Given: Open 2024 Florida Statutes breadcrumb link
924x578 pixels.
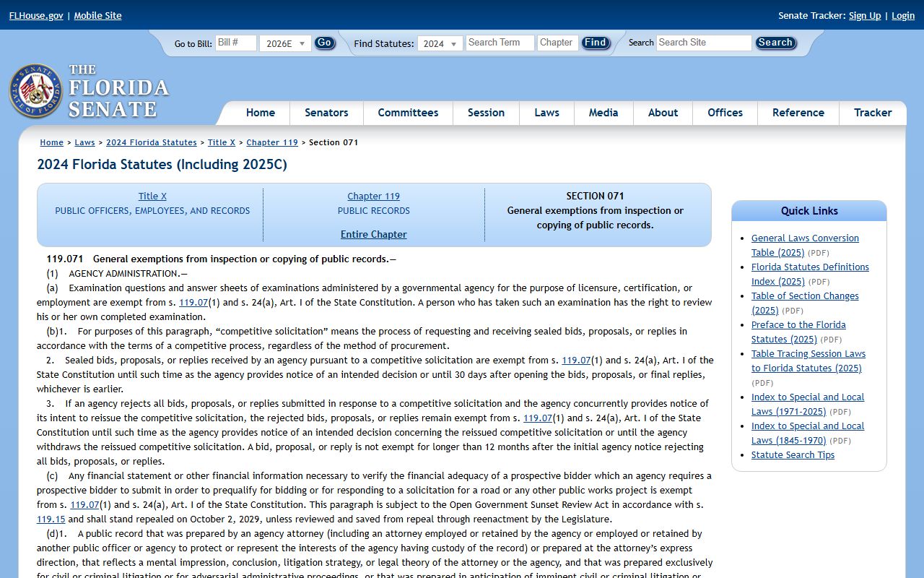Looking at the screenshot, I should point(152,142).
